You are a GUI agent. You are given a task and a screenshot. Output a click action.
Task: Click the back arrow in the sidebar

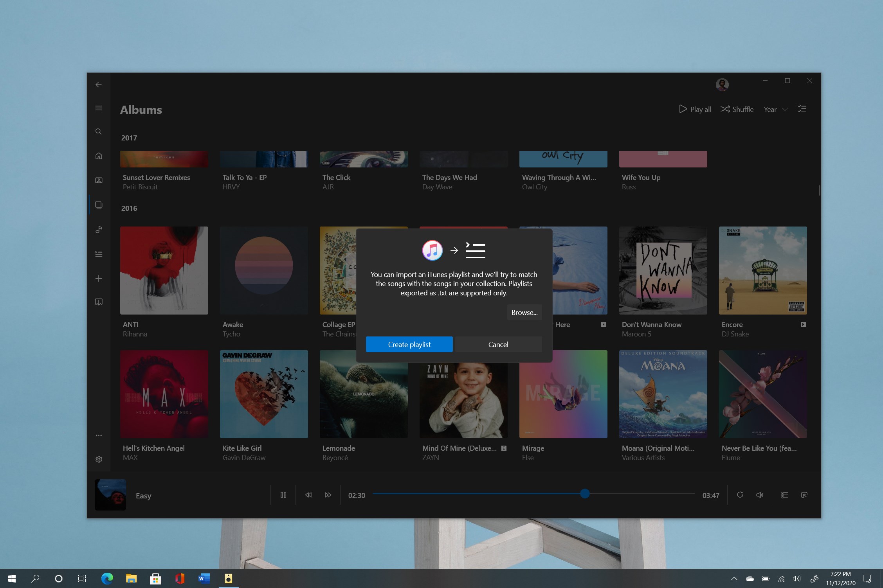point(99,85)
